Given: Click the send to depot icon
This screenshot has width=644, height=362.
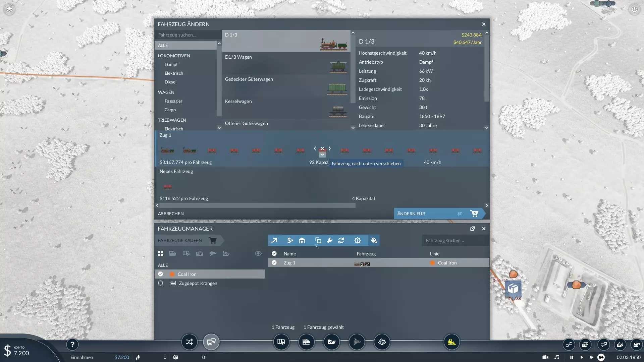Looking at the screenshot, I should click(302, 240).
